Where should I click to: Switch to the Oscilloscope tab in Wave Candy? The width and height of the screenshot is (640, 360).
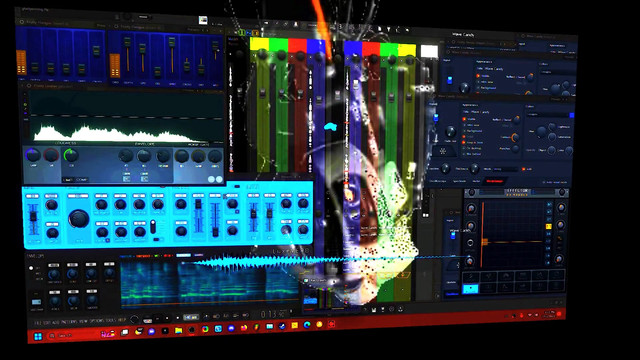coord(438,181)
